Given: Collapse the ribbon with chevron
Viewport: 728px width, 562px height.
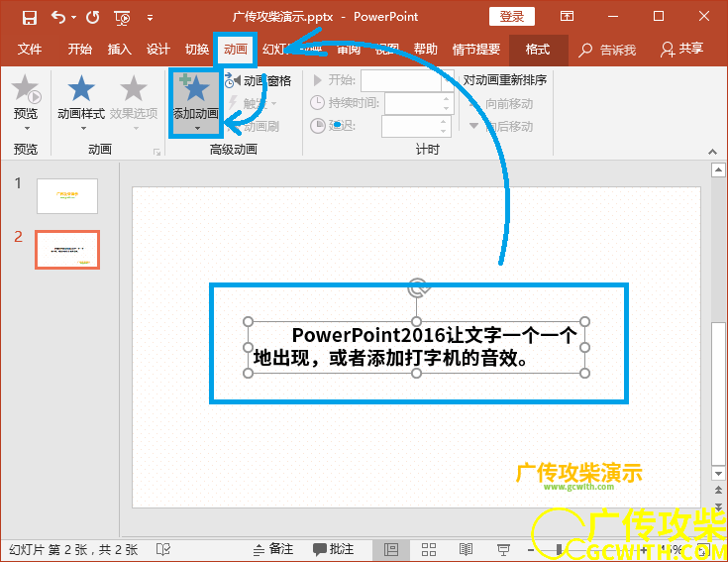Looking at the screenshot, I should coord(712,152).
